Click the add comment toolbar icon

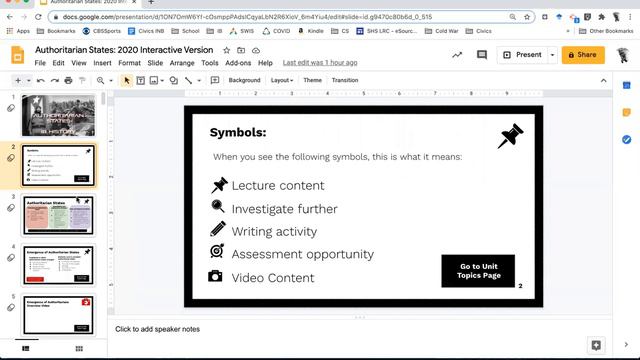[x=215, y=80]
